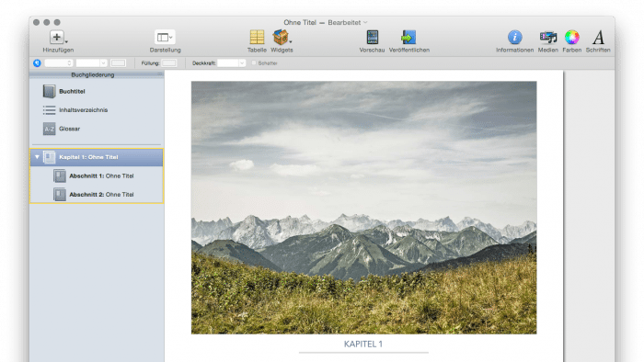The width and height of the screenshot is (644, 362).
Task: Click the Kapitel 1 page icon
Action: point(50,157)
